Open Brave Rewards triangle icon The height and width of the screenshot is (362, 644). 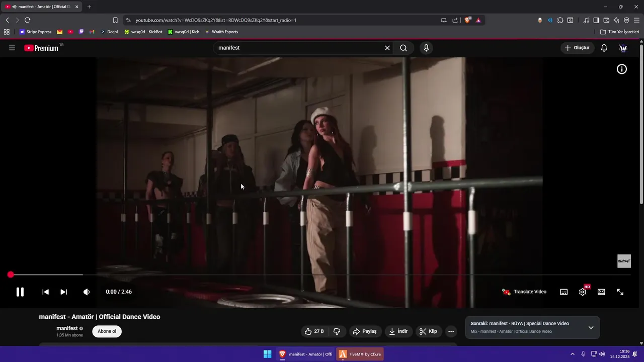[x=478, y=20]
